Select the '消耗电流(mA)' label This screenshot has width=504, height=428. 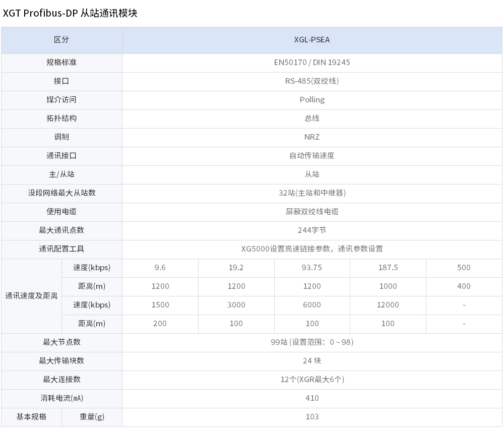(x=61, y=398)
